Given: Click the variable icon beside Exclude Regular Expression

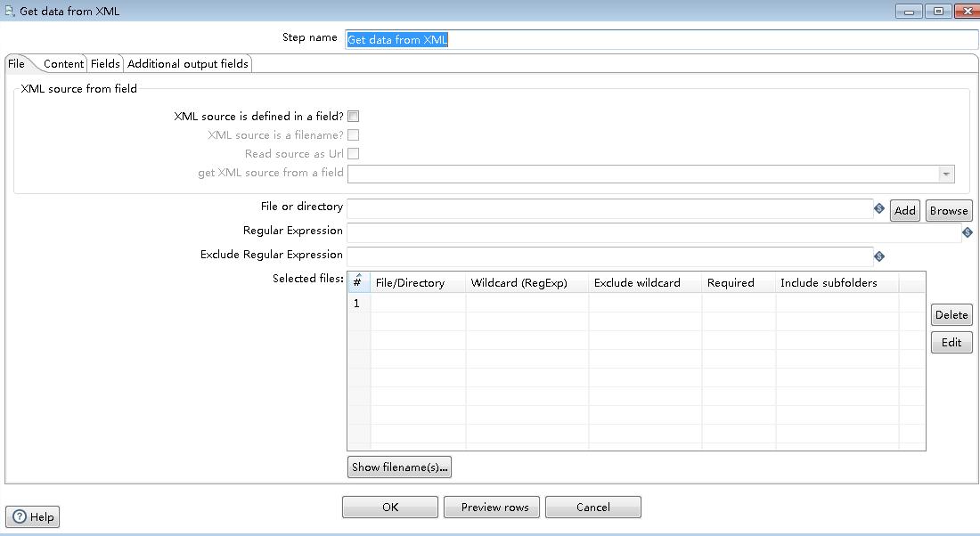Looking at the screenshot, I should pyautogui.click(x=878, y=256).
